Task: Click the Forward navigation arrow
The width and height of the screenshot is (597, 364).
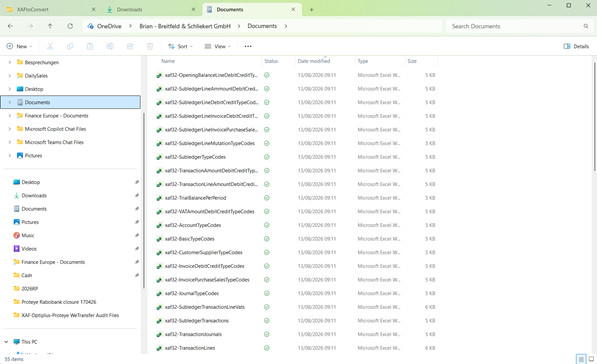Action: coord(30,26)
